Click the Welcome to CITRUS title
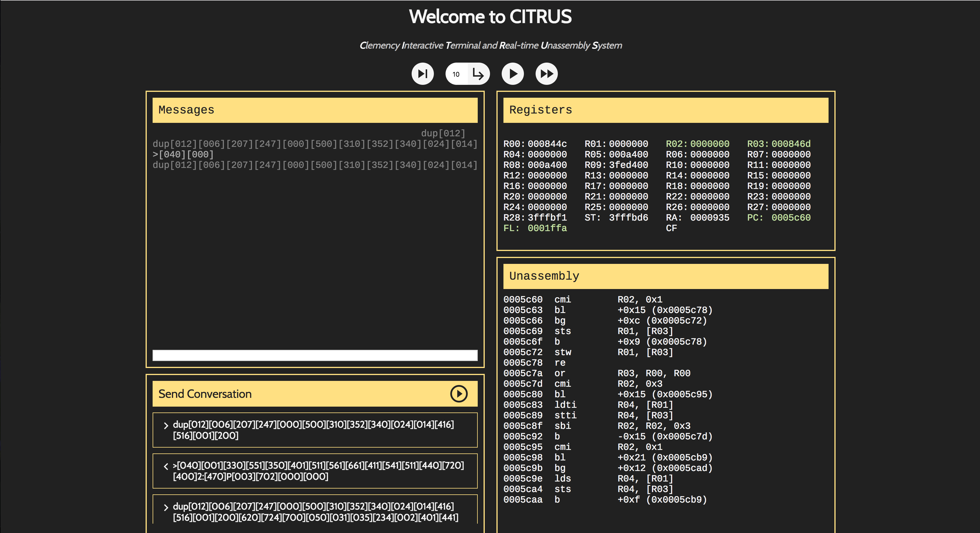 pos(490,17)
